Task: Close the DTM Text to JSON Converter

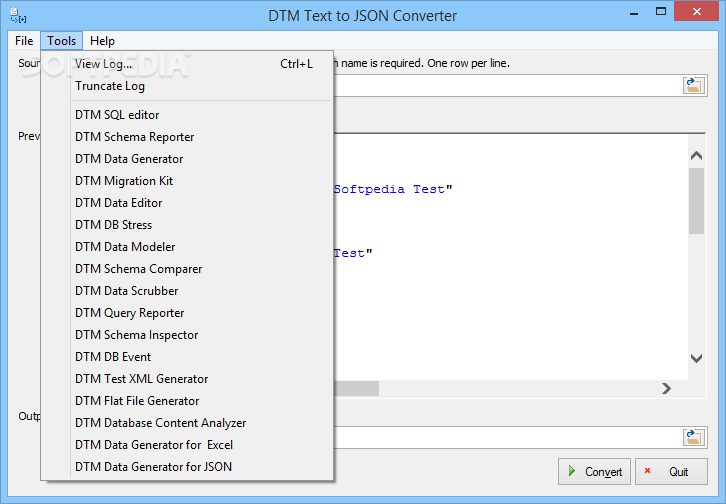Action: 696,12
